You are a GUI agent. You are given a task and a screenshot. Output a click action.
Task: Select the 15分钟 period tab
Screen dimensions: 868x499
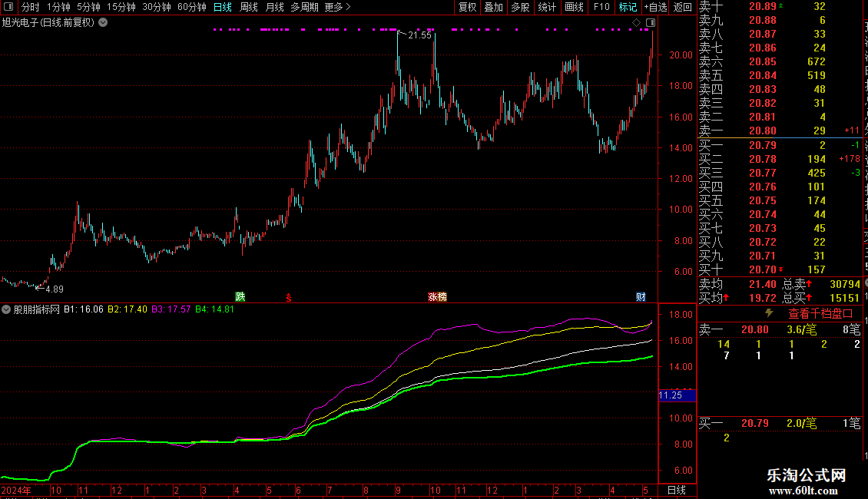(121, 7)
